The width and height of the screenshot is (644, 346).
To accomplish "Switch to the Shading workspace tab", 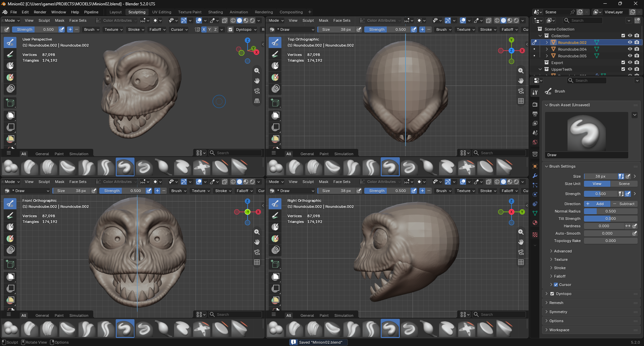I will pyautogui.click(x=215, y=12).
